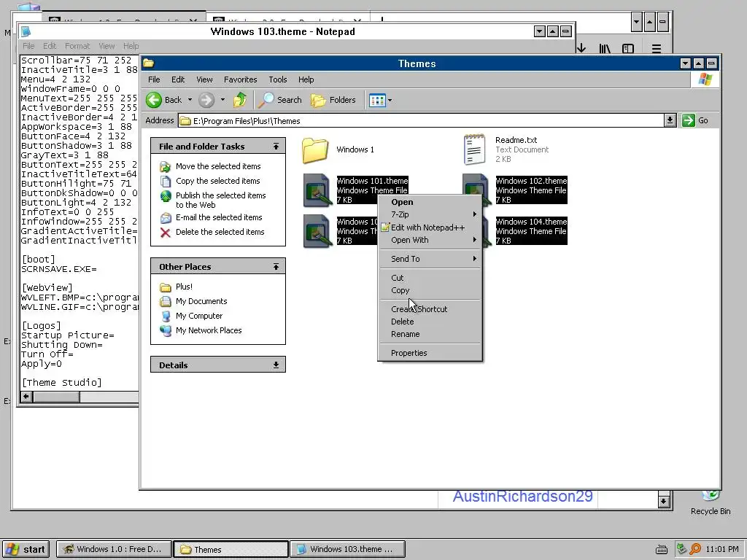Switch to Windows 1.0 Free D... taskbar button
The height and width of the screenshot is (560, 747).
coord(112,549)
